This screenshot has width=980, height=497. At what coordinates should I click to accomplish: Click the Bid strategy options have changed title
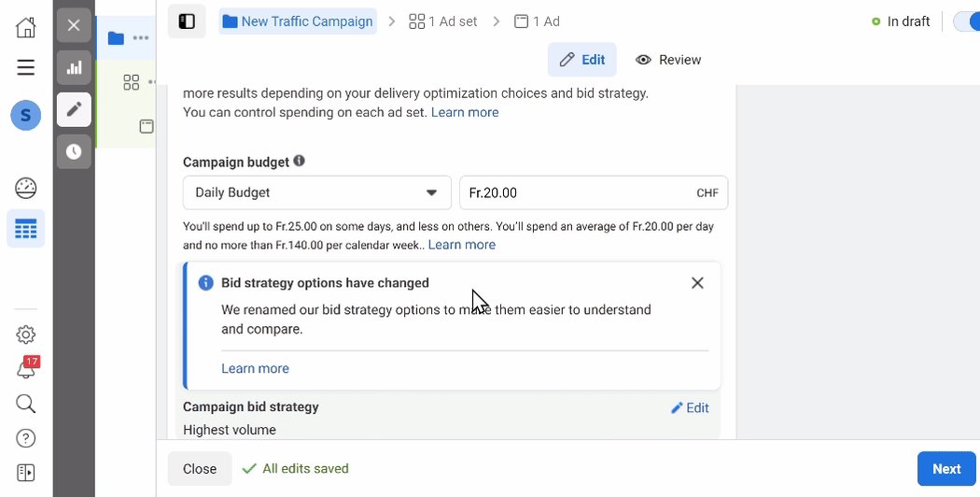pos(325,283)
